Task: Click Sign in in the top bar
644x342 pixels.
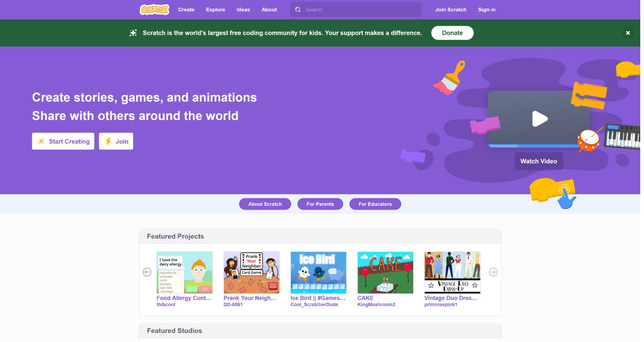Action: click(x=487, y=10)
